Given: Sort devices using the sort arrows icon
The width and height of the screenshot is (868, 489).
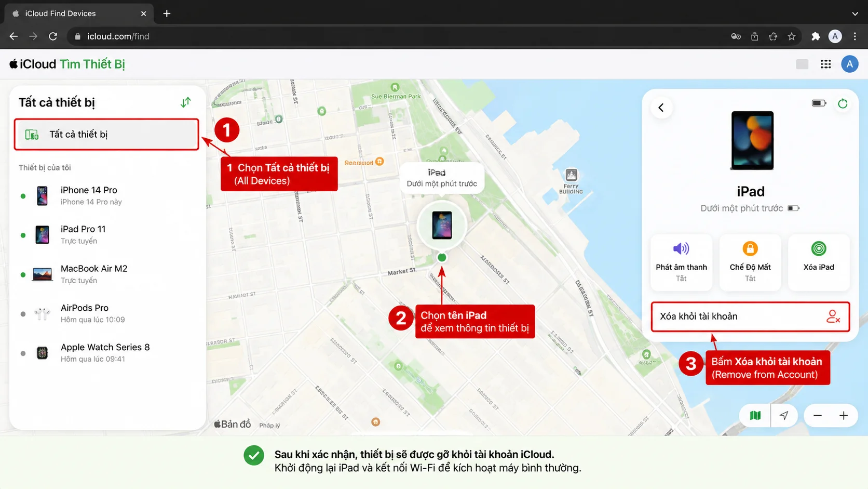Looking at the screenshot, I should click(x=185, y=102).
